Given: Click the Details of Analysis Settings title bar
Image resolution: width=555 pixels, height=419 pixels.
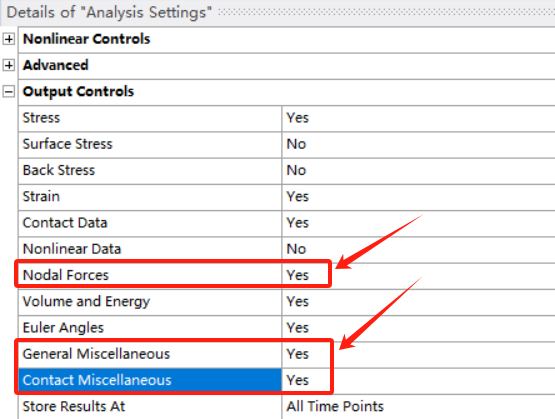Looking at the screenshot, I should click(278, 12).
